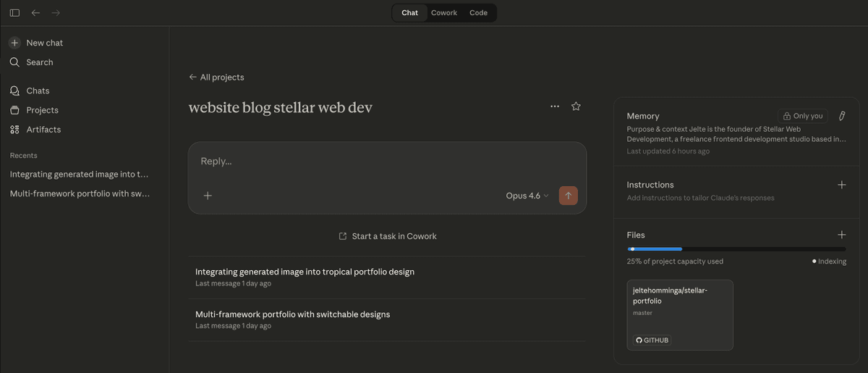The height and width of the screenshot is (373, 868).
Task: Open the project three-dots menu
Action: (x=555, y=106)
